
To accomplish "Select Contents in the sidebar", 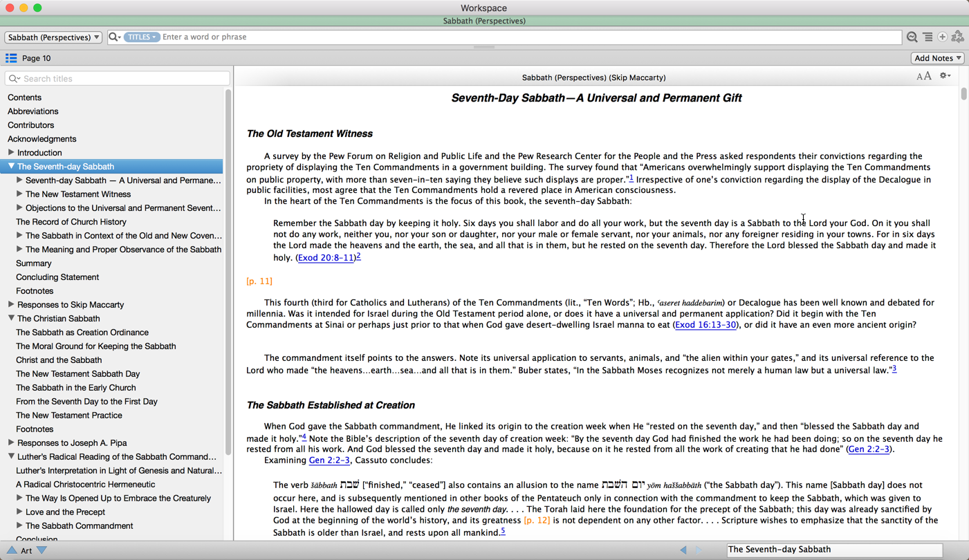I will click(x=24, y=97).
